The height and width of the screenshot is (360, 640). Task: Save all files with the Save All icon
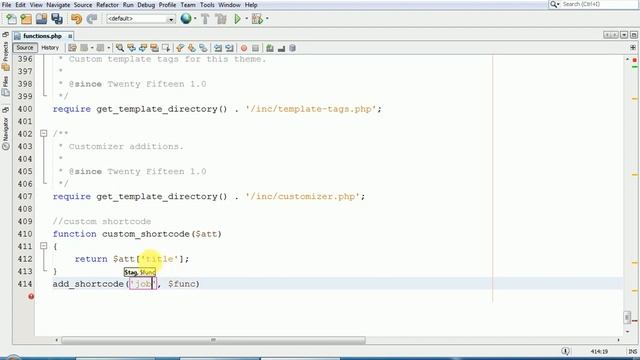point(57,19)
